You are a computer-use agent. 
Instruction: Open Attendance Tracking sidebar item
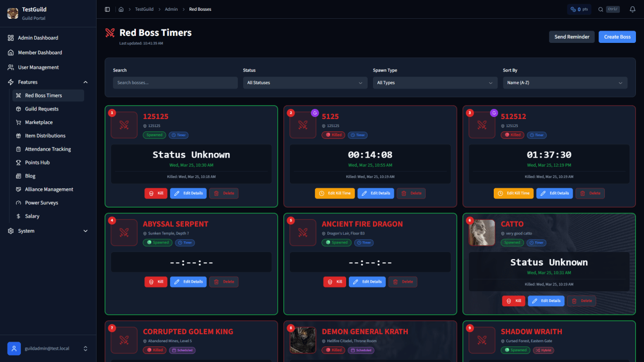point(48,149)
